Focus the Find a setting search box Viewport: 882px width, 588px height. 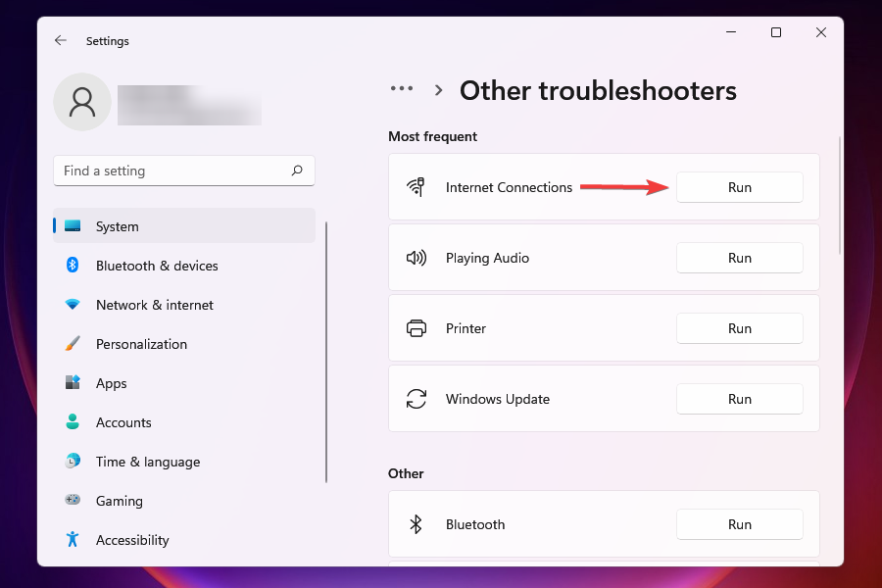coord(184,171)
